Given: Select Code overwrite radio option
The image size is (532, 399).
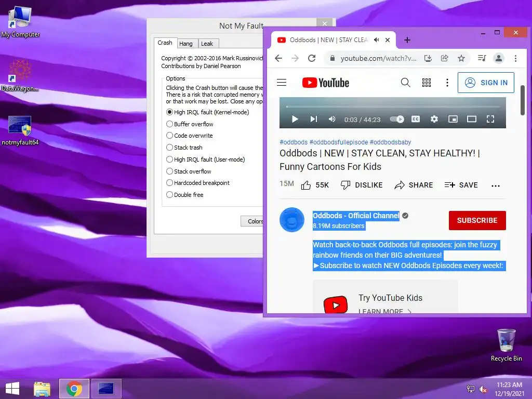Looking at the screenshot, I should (x=190, y=136).
